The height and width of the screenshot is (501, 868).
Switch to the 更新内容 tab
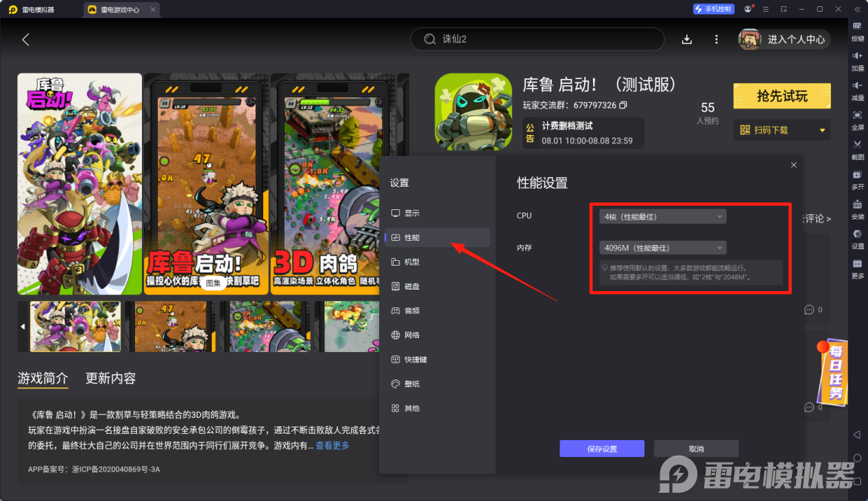point(110,379)
